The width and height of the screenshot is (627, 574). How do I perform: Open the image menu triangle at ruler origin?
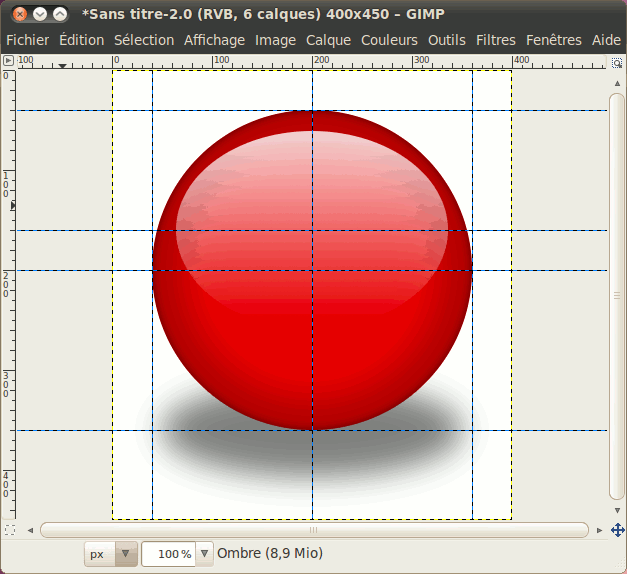(8, 62)
